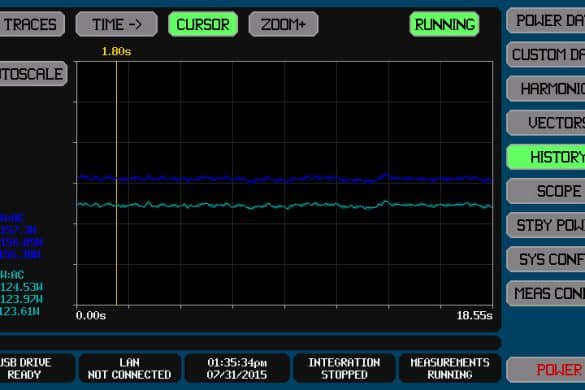Viewport: 585px width, 390px height.
Task: Show the VECTORS screen
Action: click(546, 123)
